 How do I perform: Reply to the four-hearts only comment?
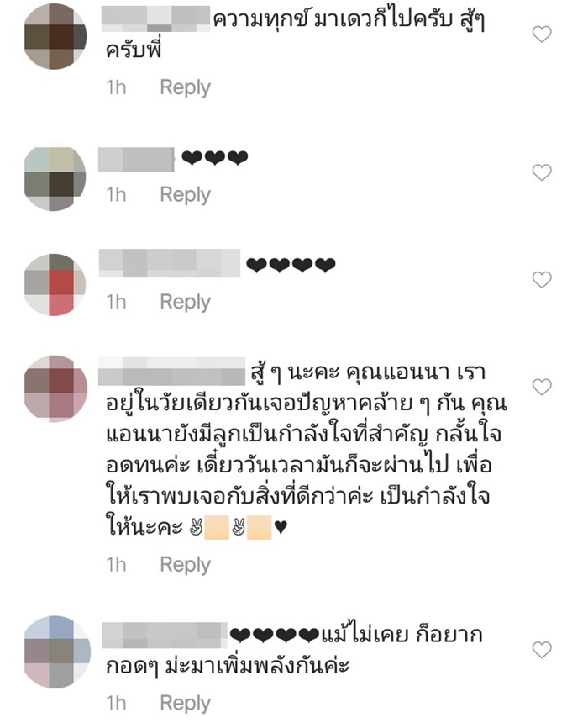pyautogui.click(x=186, y=302)
